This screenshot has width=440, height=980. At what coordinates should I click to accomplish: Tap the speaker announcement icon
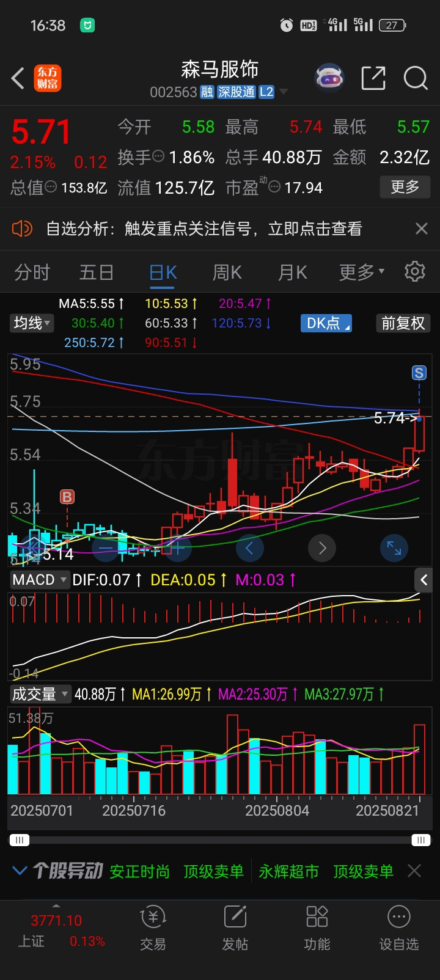click(x=22, y=229)
